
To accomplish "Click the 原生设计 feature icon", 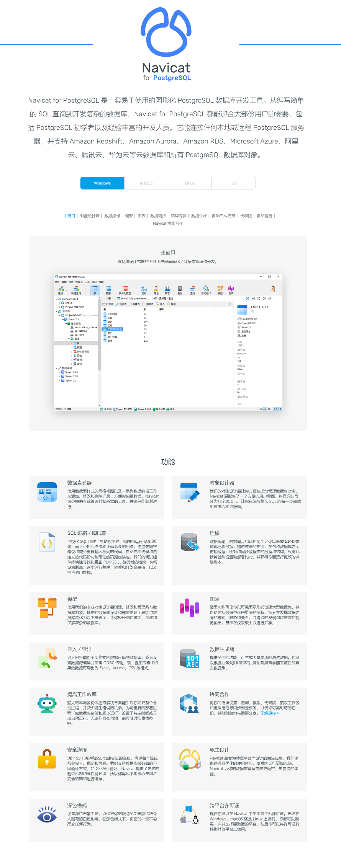I will tap(190, 759).
